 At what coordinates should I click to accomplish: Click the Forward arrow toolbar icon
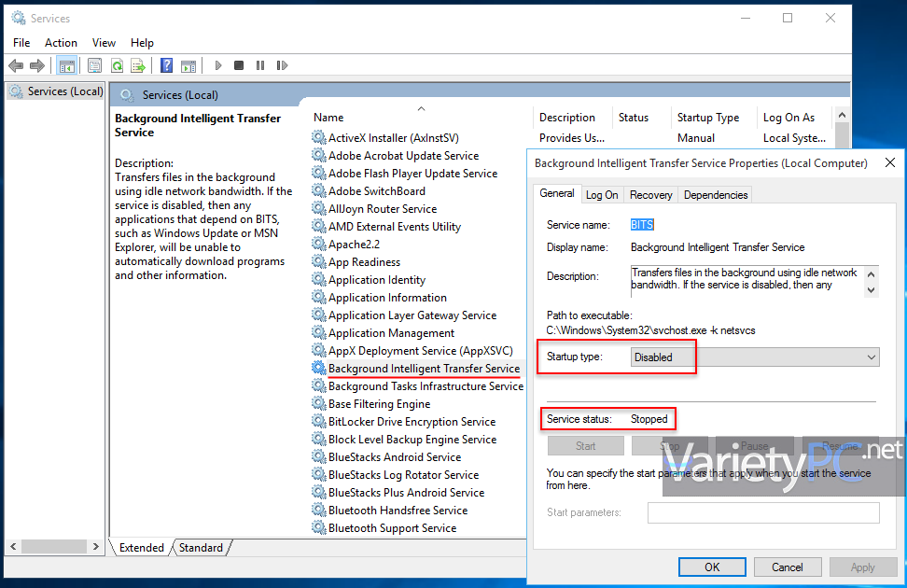point(37,65)
